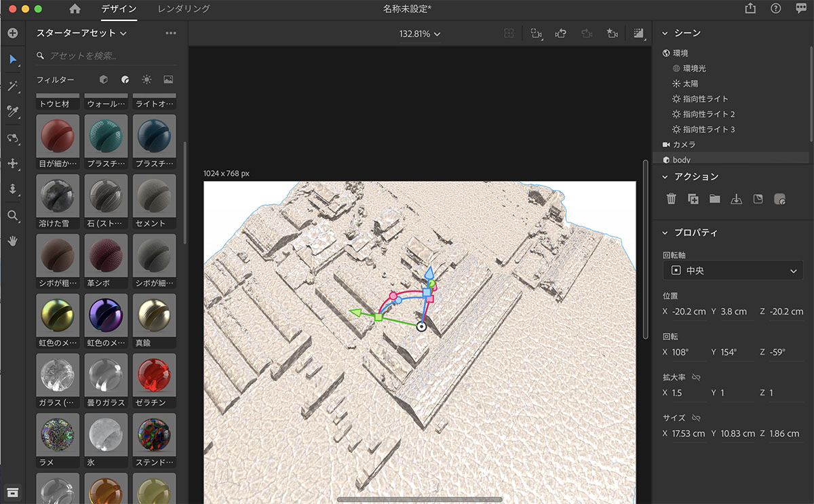The height and width of the screenshot is (504, 814).
Task: Click the share/export icon in the top right
Action: pos(750,9)
